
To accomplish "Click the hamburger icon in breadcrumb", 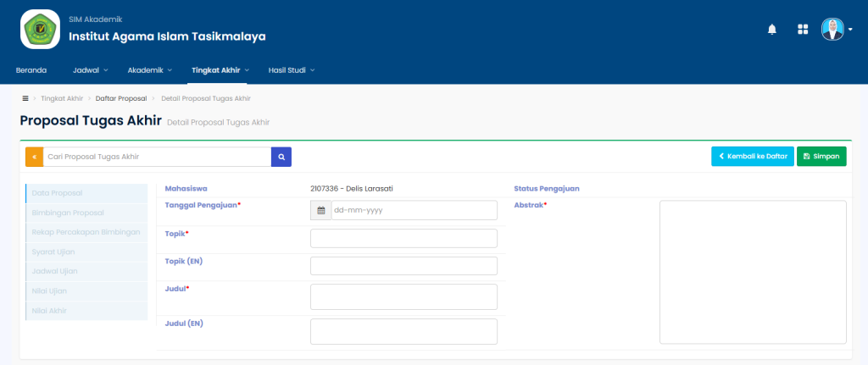I will [x=25, y=98].
